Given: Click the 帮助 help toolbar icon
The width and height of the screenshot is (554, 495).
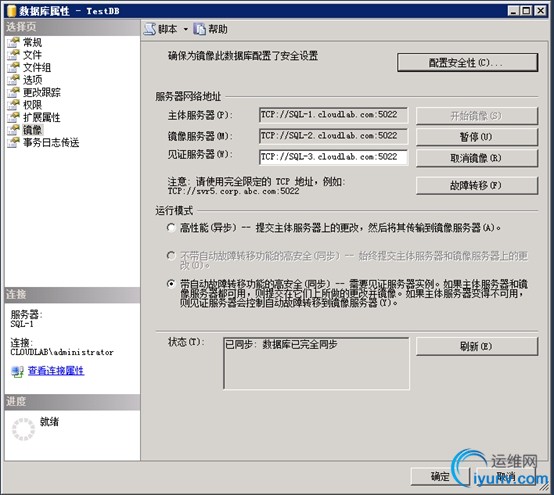Looking at the screenshot, I should (199, 29).
